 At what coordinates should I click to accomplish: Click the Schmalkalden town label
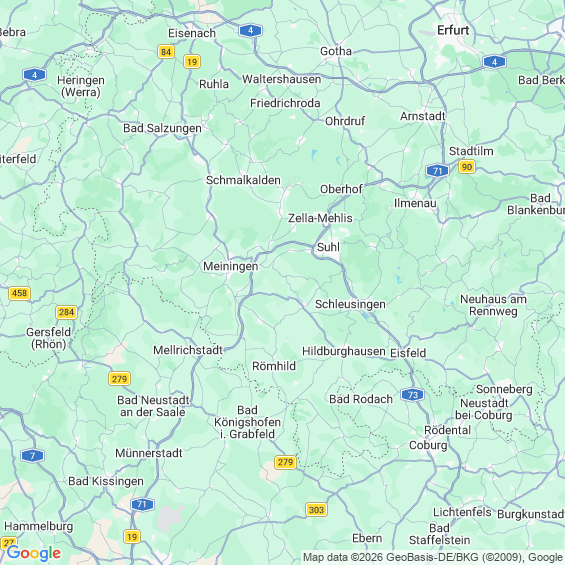click(x=243, y=180)
